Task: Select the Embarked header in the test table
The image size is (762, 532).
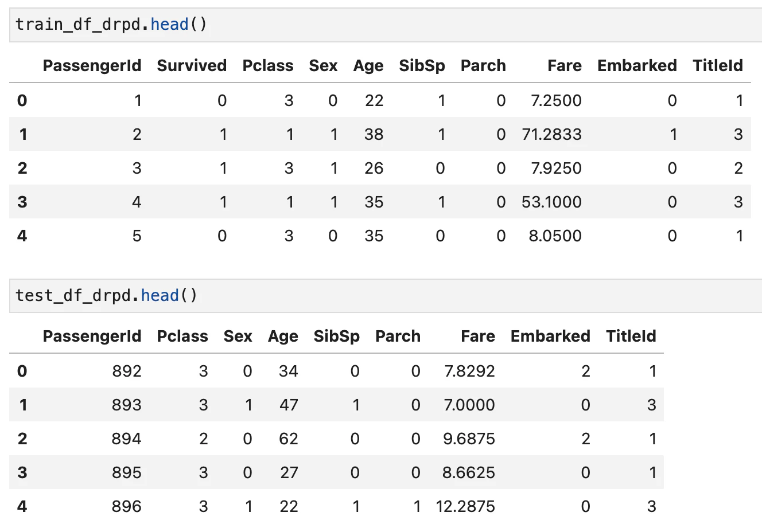Action: click(550, 336)
